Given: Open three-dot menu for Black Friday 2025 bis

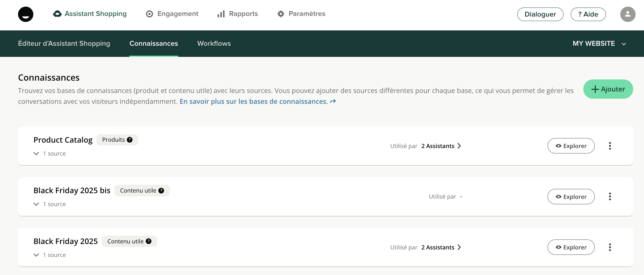Looking at the screenshot, I should (610, 197).
